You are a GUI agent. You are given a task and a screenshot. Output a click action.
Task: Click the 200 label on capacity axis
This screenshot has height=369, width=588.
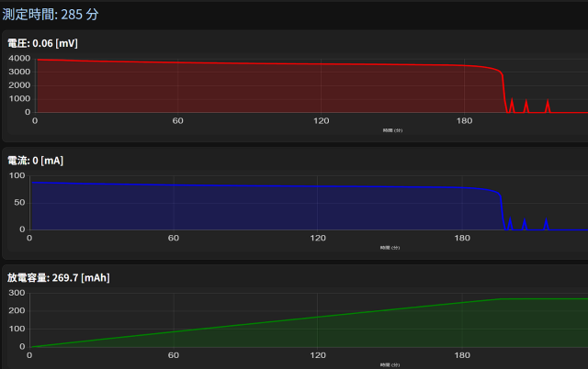[17, 311]
